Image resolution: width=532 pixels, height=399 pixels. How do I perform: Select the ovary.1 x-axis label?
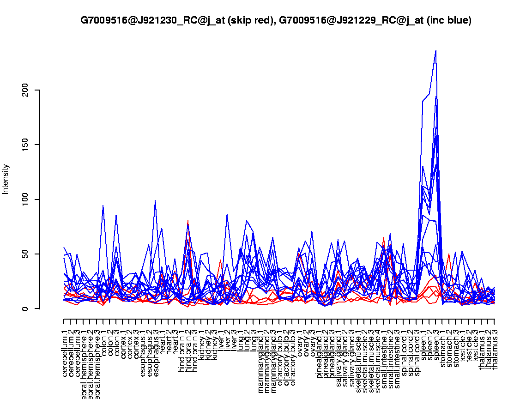pos(299,343)
